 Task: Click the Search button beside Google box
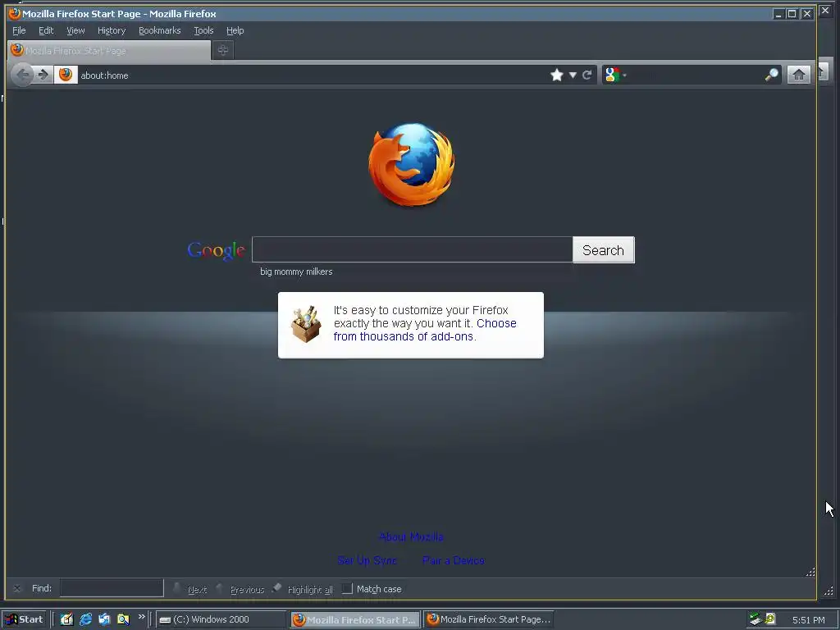click(x=603, y=250)
